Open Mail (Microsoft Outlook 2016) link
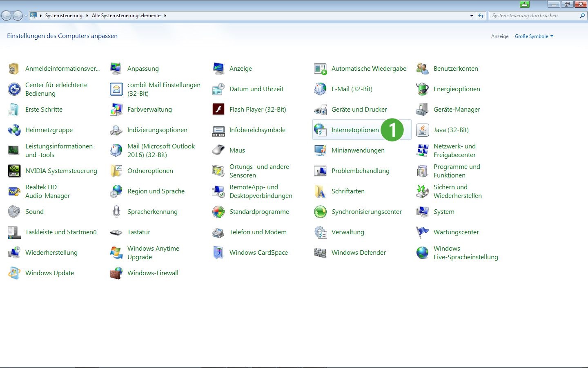 click(161, 150)
